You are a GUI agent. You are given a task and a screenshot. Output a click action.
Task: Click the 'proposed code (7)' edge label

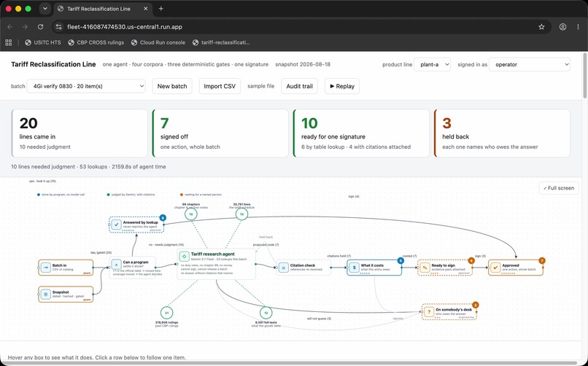(266, 245)
